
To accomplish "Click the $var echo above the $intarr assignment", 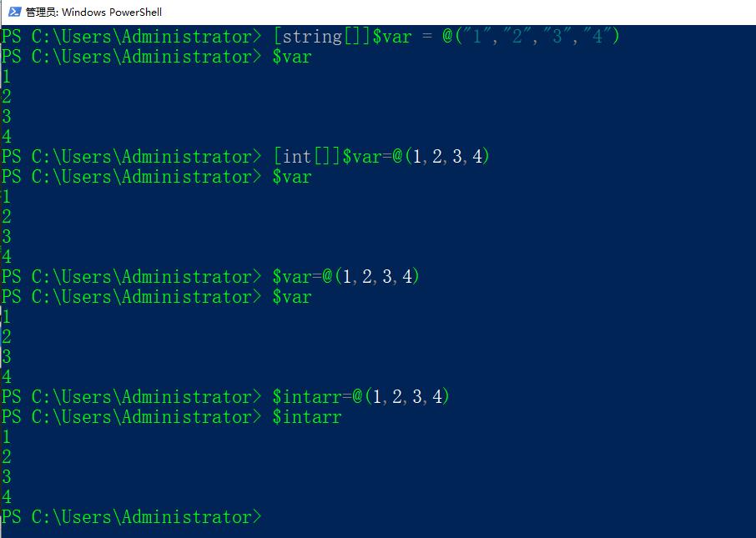I will 291,297.
